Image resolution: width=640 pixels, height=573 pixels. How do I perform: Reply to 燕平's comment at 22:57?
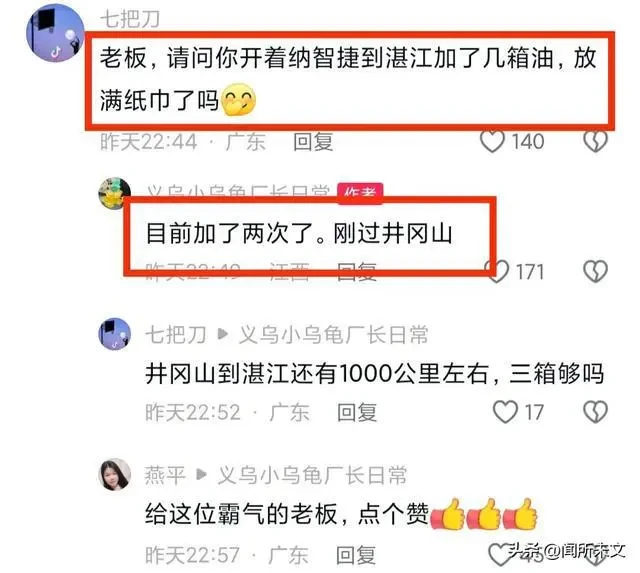tap(356, 555)
